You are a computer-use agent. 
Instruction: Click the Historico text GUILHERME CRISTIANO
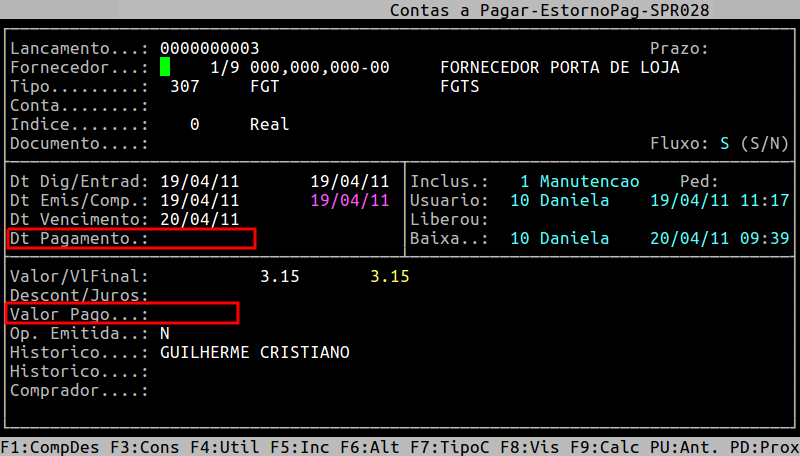254,353
